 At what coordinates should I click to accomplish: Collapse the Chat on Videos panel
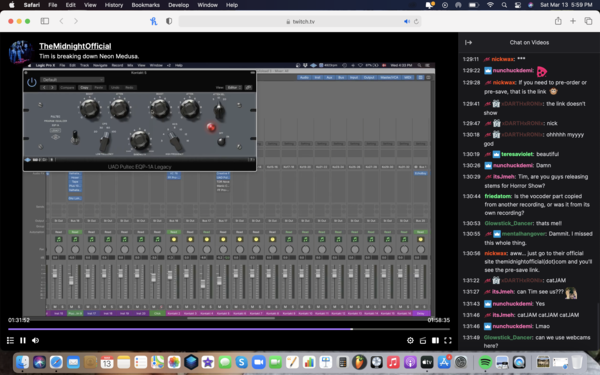pos(468,42)
